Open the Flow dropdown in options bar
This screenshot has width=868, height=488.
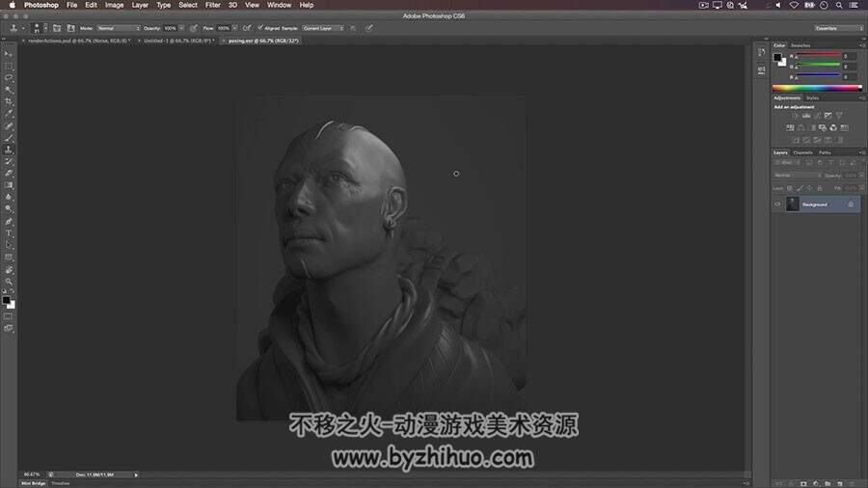click(234, 28)
